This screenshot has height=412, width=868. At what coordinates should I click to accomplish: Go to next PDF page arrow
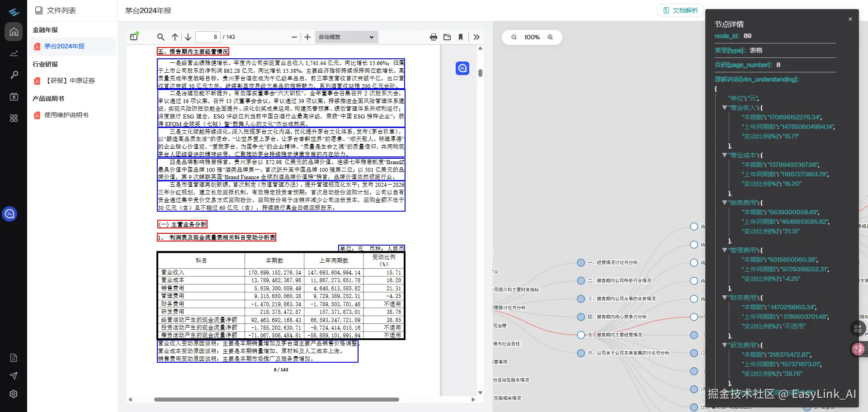coord(188,37)
